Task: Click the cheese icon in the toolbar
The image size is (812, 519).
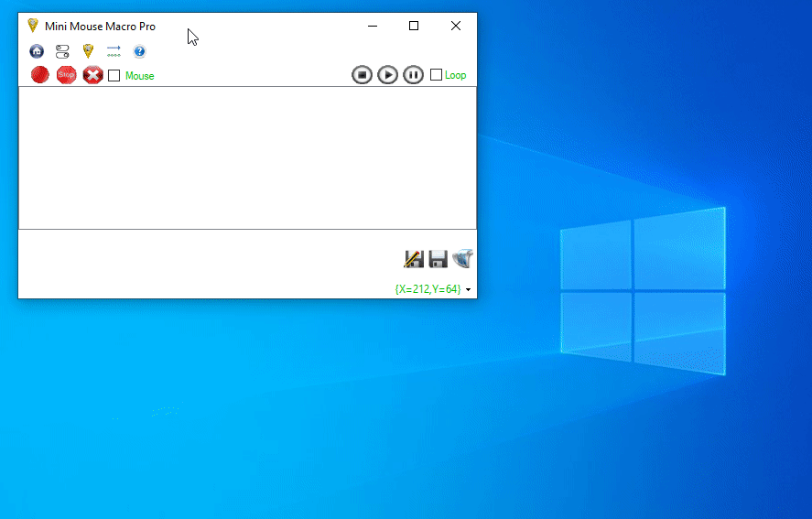Action: pos(88,51)
